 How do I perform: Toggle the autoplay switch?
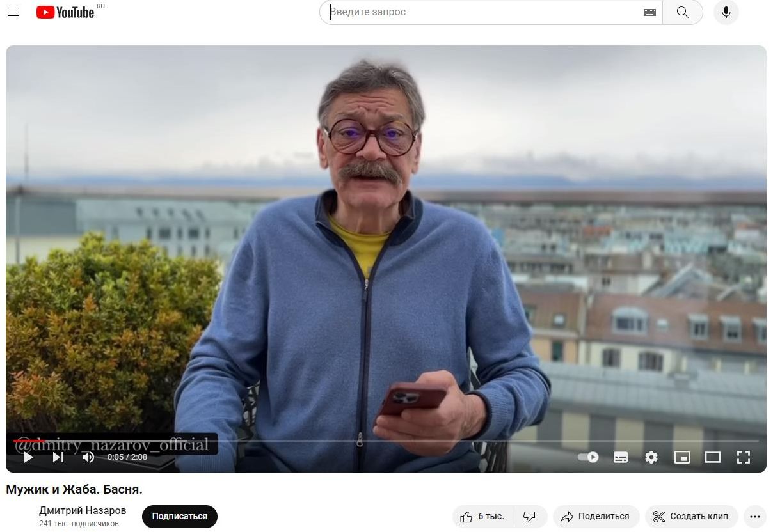coord(588,457)
